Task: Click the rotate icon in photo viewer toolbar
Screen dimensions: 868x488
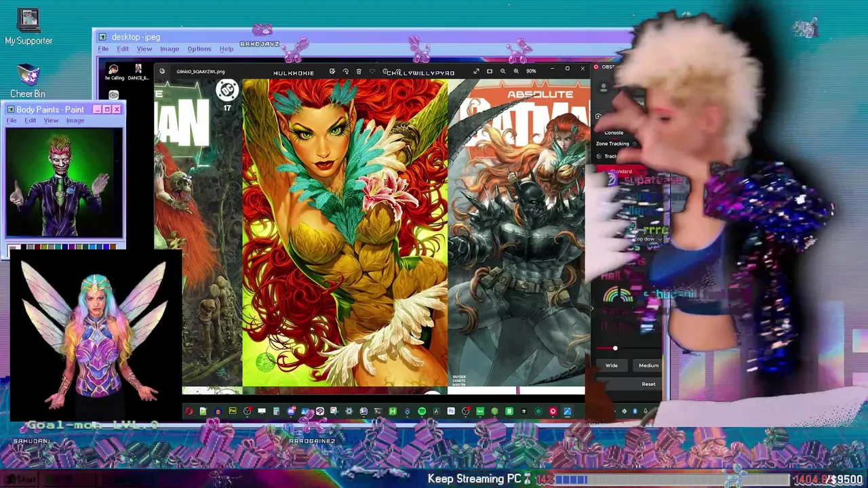Action: 346,71
